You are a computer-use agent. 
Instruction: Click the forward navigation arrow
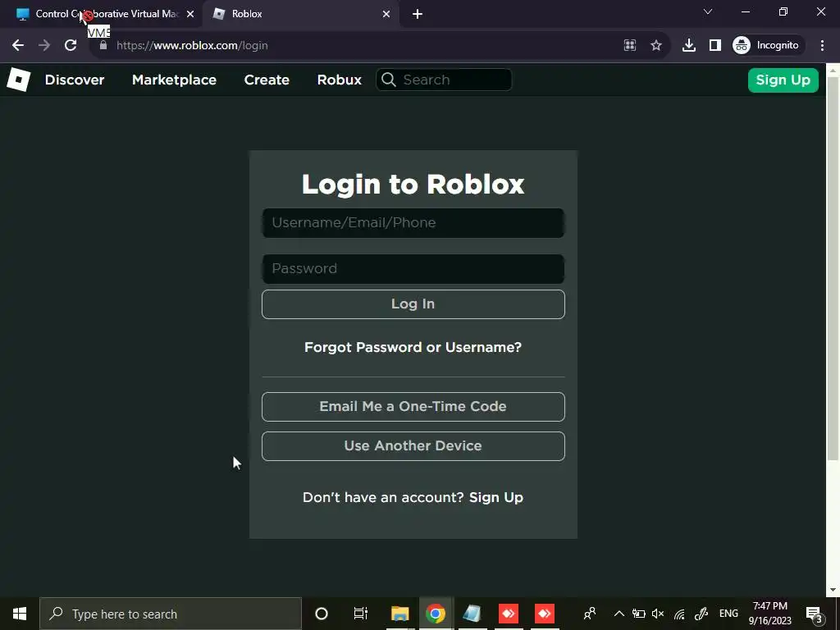(44, 46)
